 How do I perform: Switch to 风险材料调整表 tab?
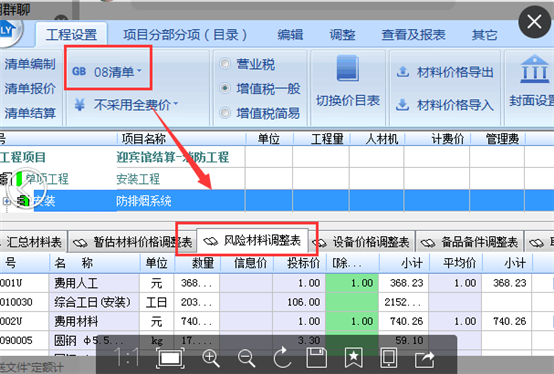tap(252, 241)
